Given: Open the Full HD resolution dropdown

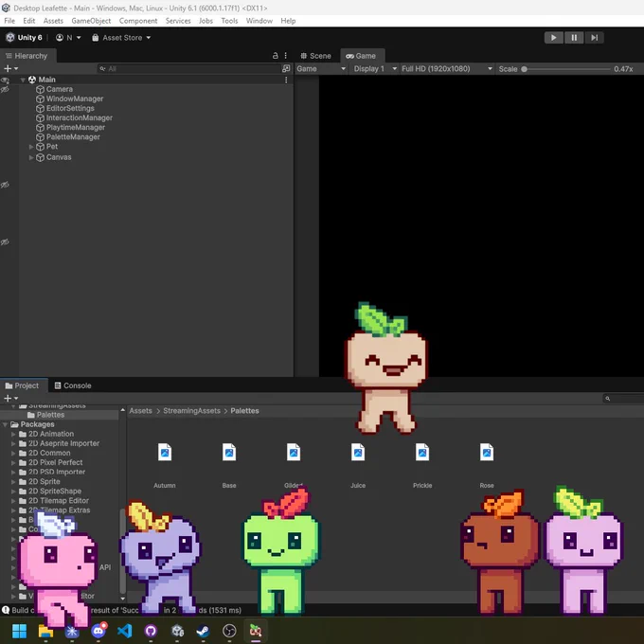Looking at the screenshot, I should tap(447, 69).
